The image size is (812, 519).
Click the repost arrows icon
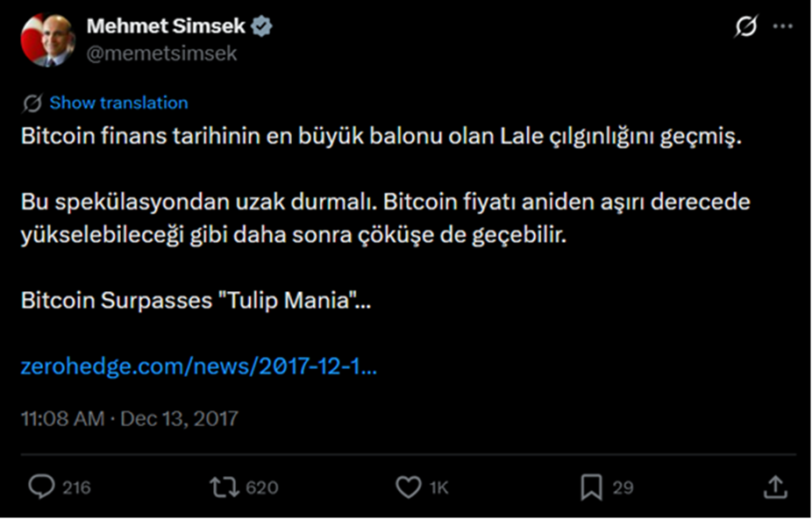point(225,487)
